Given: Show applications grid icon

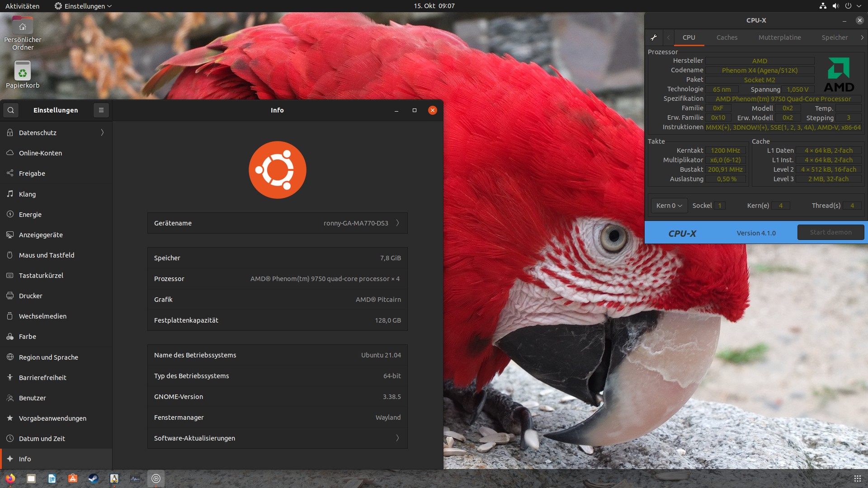Looking at the screenshot, I should [857, 479].
